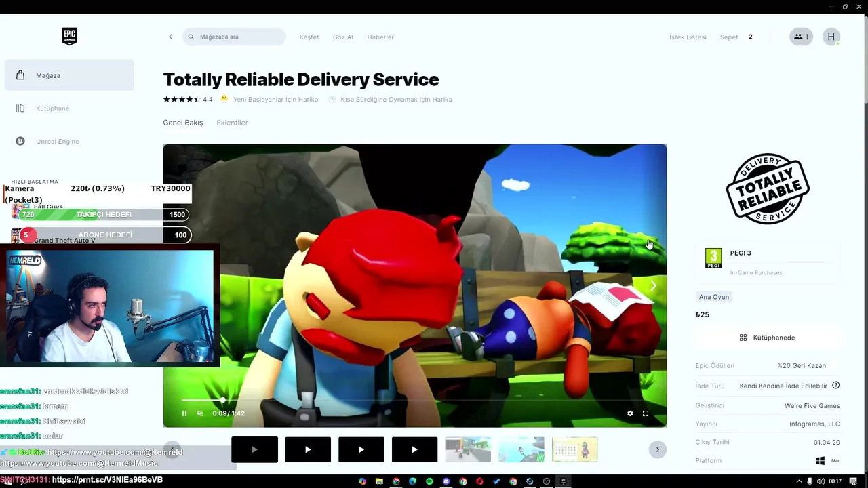Open the Haberler tab

[x=380, y=37]
